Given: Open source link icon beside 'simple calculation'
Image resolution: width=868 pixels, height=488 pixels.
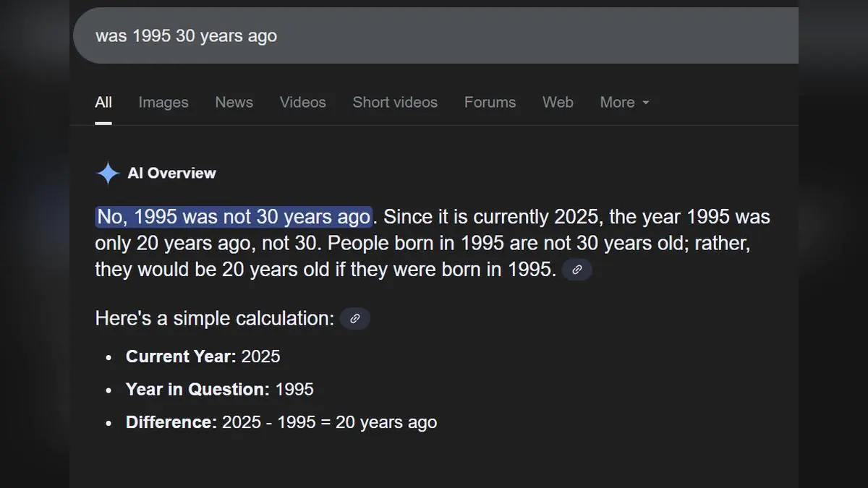Looking at the screenshot, I should tap(354, 318).
